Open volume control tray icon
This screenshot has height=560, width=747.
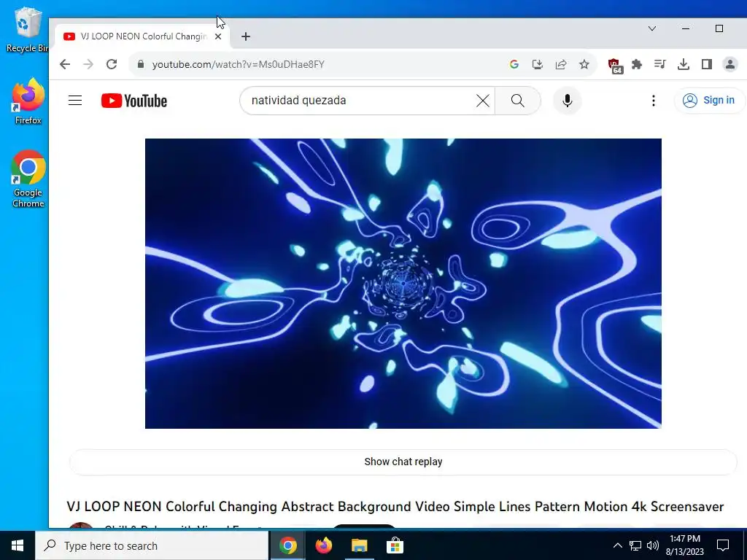click(653, 545)
